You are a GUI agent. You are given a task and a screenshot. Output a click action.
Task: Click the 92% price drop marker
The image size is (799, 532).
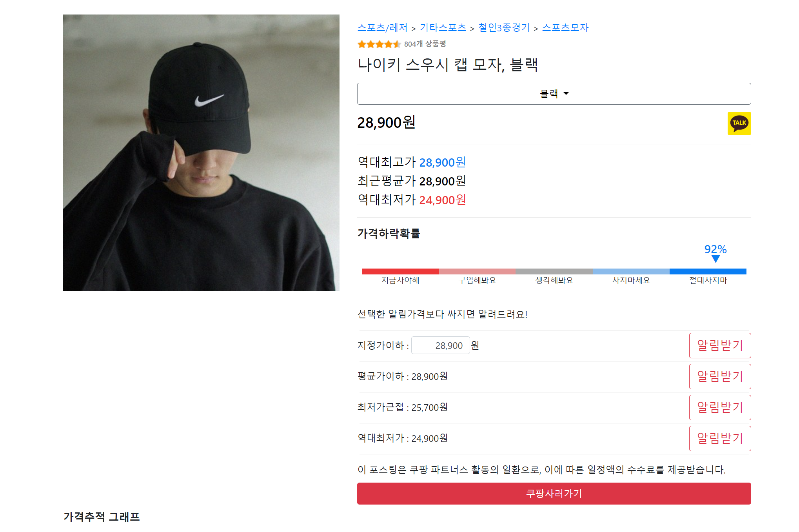[715, 253]
